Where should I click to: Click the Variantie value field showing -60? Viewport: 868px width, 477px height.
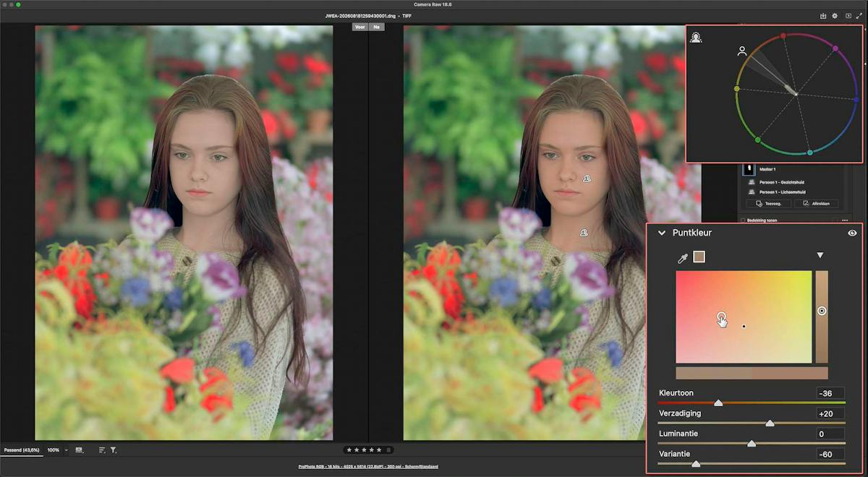pos(830,454)
